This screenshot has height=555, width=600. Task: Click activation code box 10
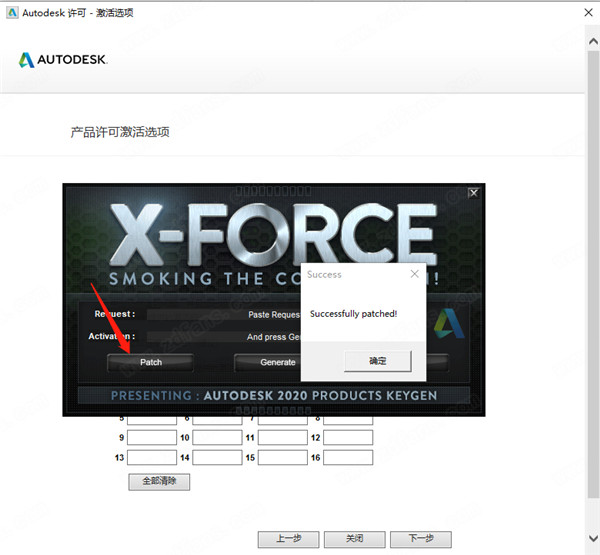click(x=217, y=437)
